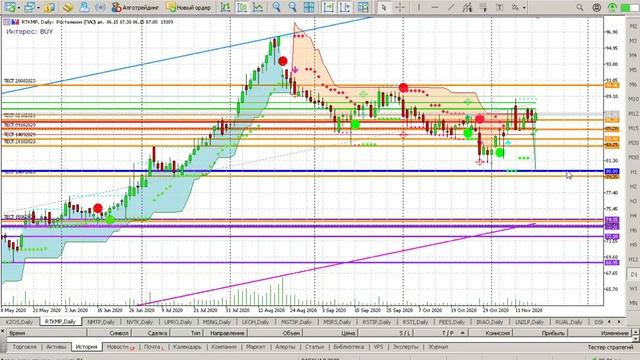Pick the vertical line drawing tool

coord(418,7)
